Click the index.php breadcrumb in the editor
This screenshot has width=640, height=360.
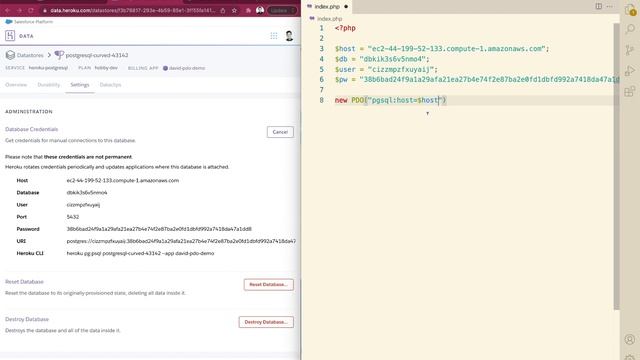pyautogui.click(x=329, y=19)
